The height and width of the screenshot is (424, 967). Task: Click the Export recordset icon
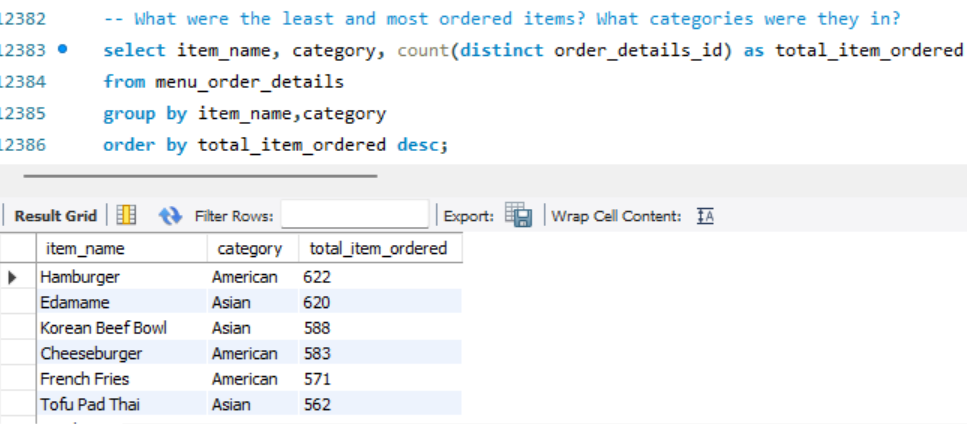click(519, 215)
